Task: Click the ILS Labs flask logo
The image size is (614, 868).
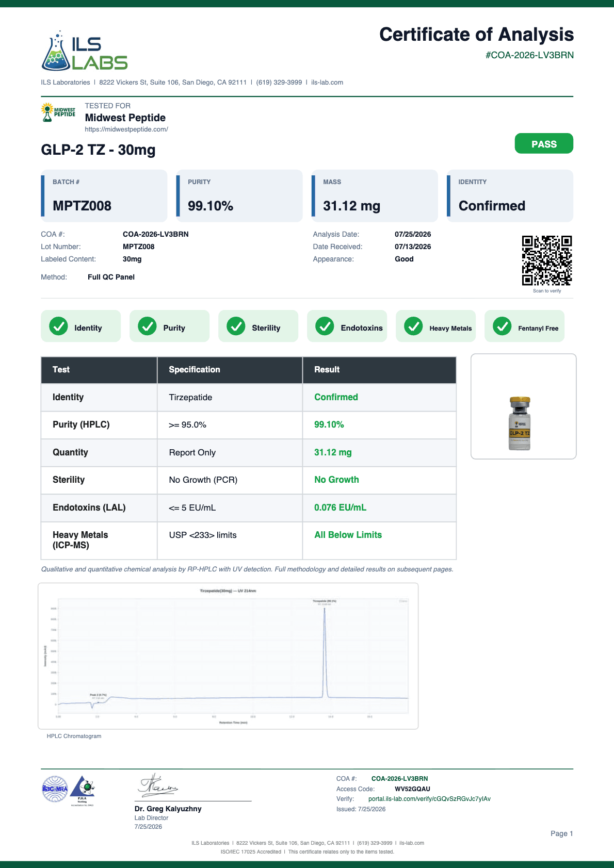Action: click(x=84, y=51)
